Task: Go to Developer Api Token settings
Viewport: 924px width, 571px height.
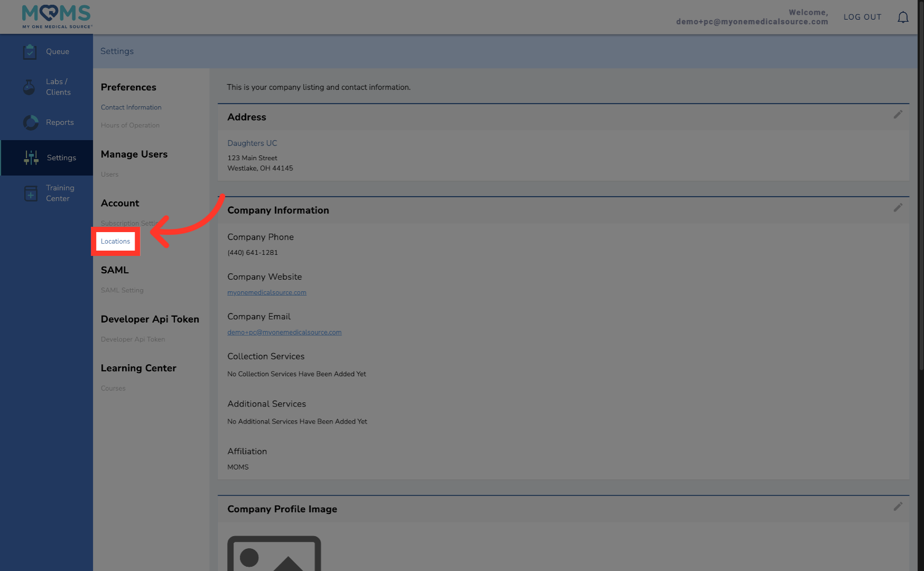Action: coord(133,339)
